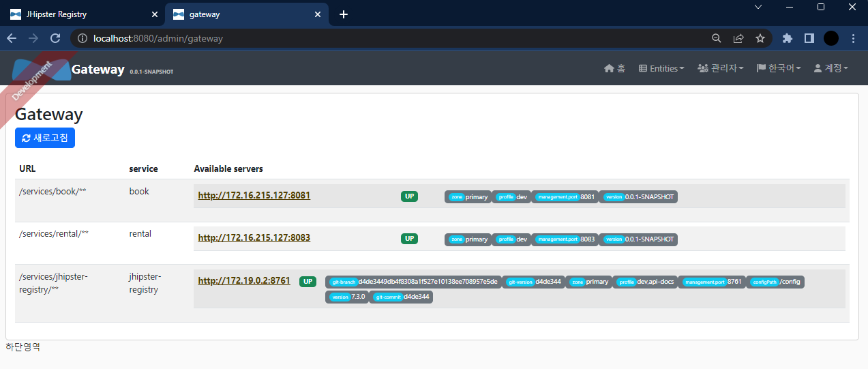Click the git-commit d4de344 badge
This screenshot has height=369, width=868.
coord(401,297)
